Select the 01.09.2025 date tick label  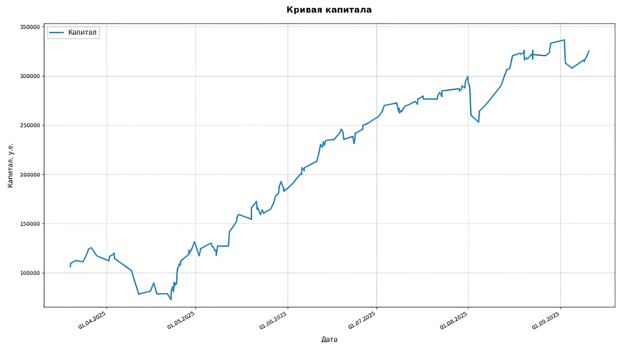click(546, 320)
